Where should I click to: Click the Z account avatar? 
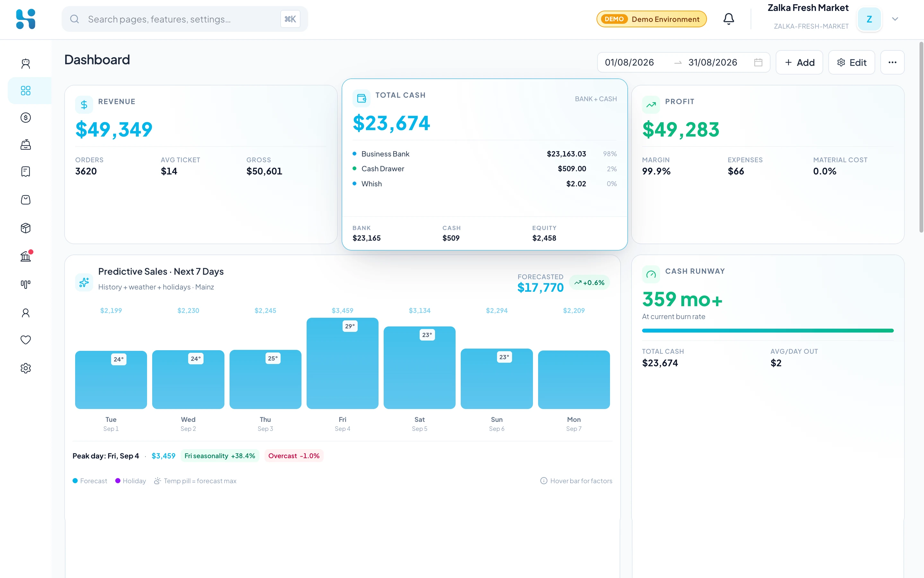869,19
